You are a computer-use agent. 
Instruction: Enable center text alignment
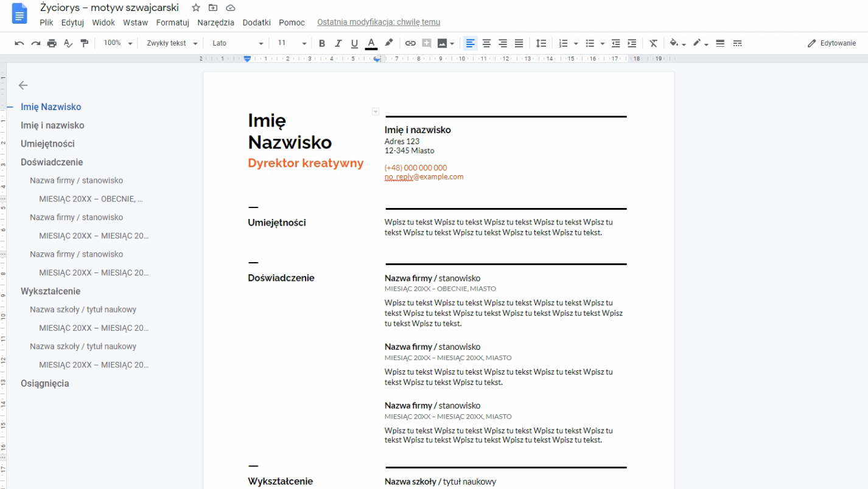tap(486, 43)
